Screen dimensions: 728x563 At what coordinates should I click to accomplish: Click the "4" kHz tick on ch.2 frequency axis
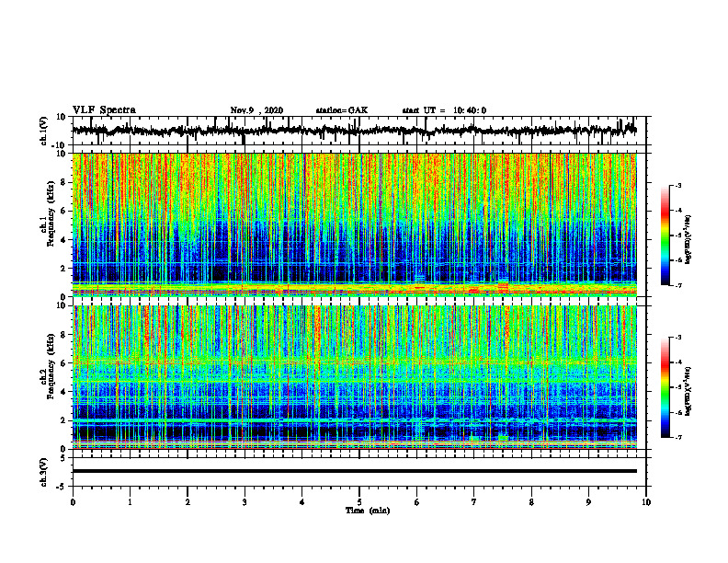pos(63,392)
